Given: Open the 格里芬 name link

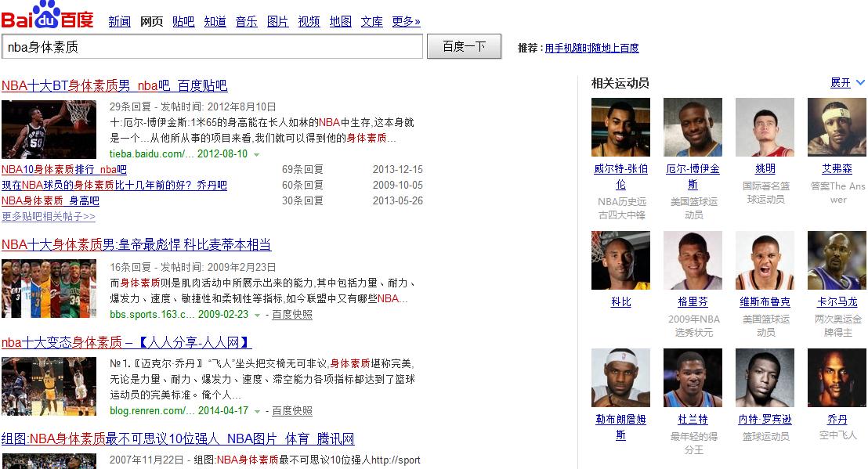Looking at the screenshot, I should pyautogui.click(x=693, y=302).
